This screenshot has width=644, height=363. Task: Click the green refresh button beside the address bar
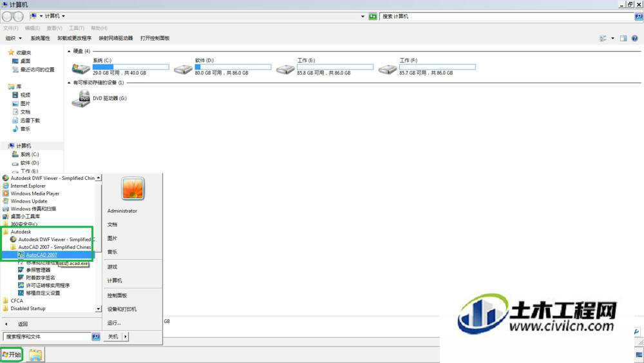click(372, 17)
